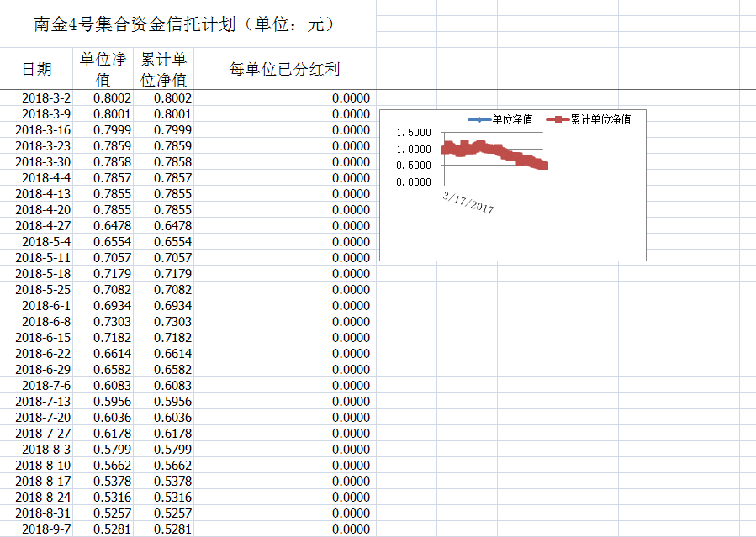Click the 日期 column header cell

point(36,69)
